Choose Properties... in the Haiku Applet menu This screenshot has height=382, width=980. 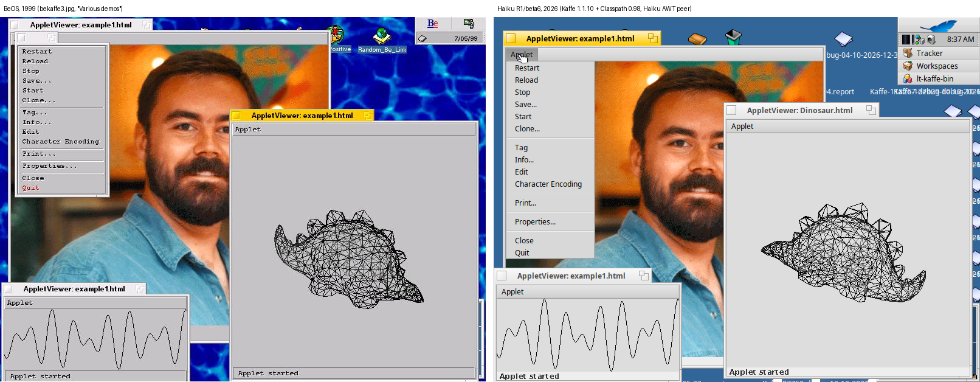(551, 221)
